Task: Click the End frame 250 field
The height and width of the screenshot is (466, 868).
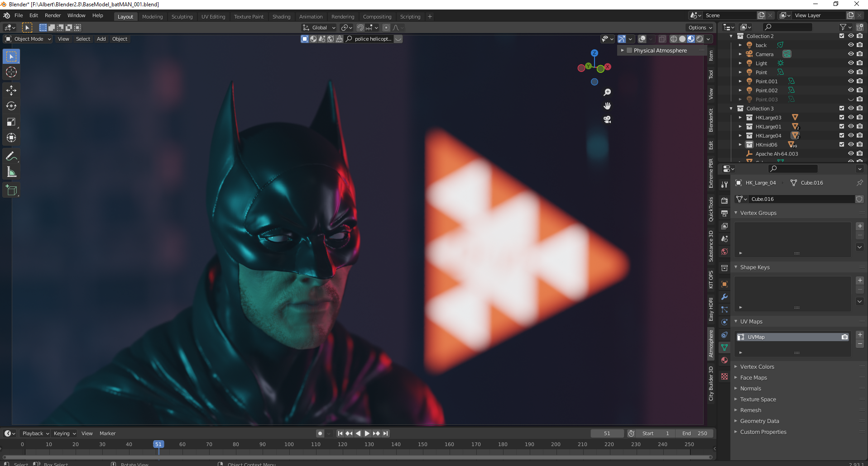Action: pos(695,433)
